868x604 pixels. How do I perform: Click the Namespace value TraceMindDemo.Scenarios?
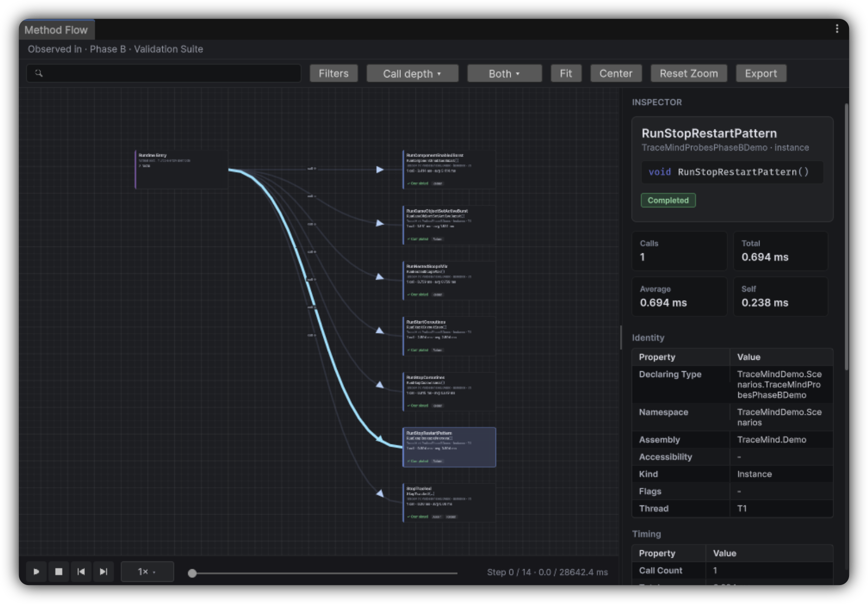point(780,417)
